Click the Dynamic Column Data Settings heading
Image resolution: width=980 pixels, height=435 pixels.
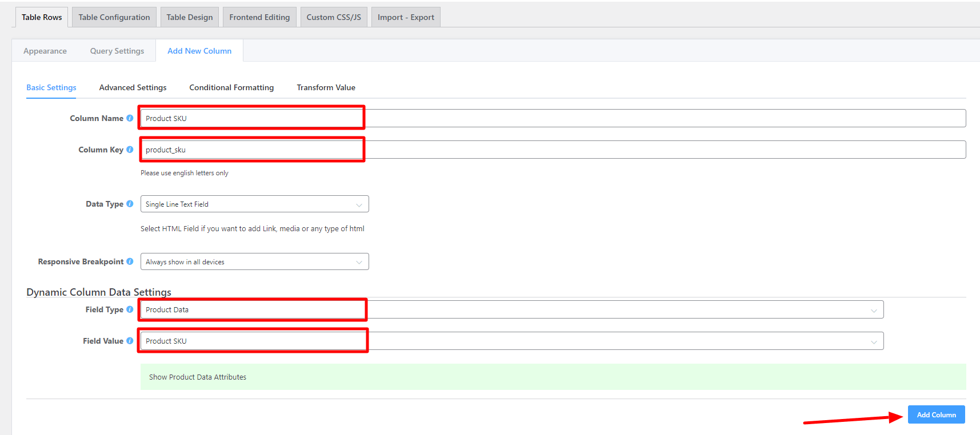pyautogui.click(x=99, y=292)
